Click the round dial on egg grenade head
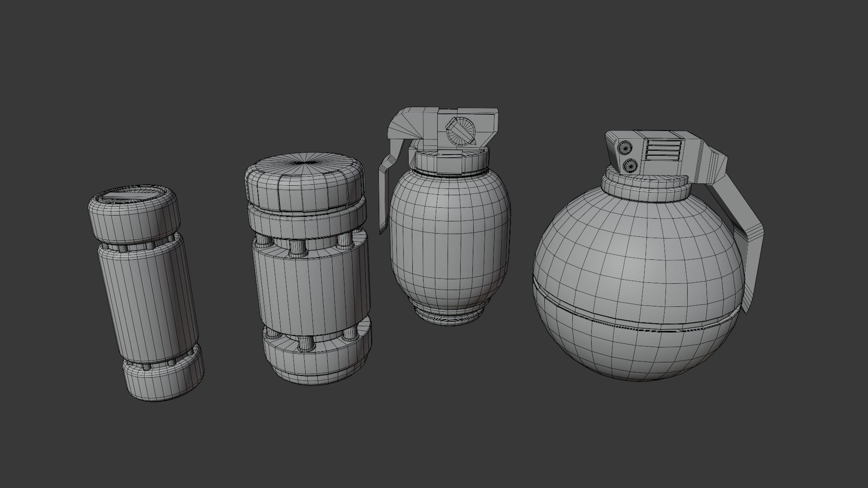This screenshot has width=868, height=488. point(461,131)
